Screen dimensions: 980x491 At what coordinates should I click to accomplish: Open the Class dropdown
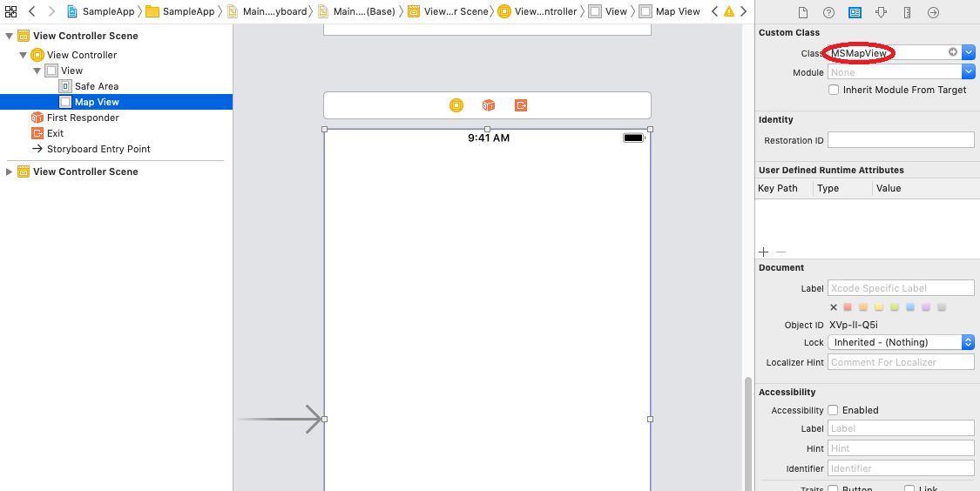(968, 52)
